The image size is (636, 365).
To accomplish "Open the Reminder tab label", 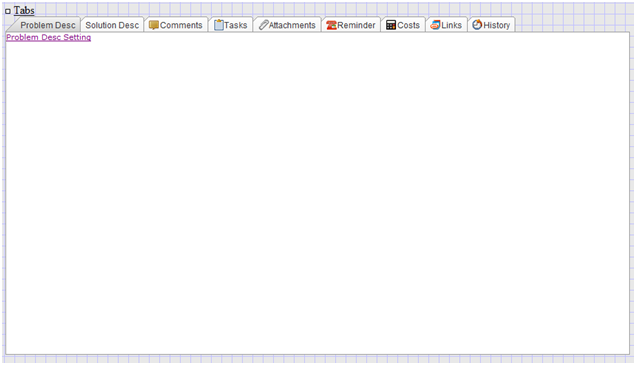I will click(x=356, y=25).
